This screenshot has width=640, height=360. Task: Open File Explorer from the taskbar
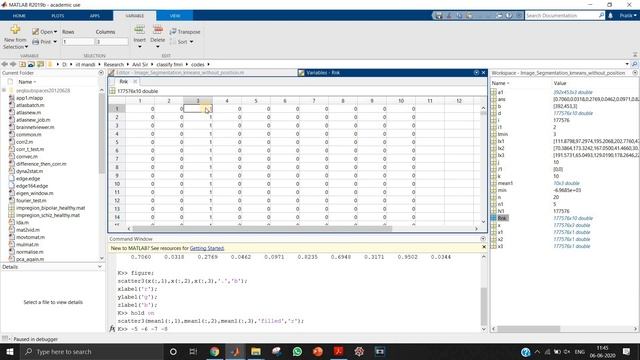coord(256,351)
